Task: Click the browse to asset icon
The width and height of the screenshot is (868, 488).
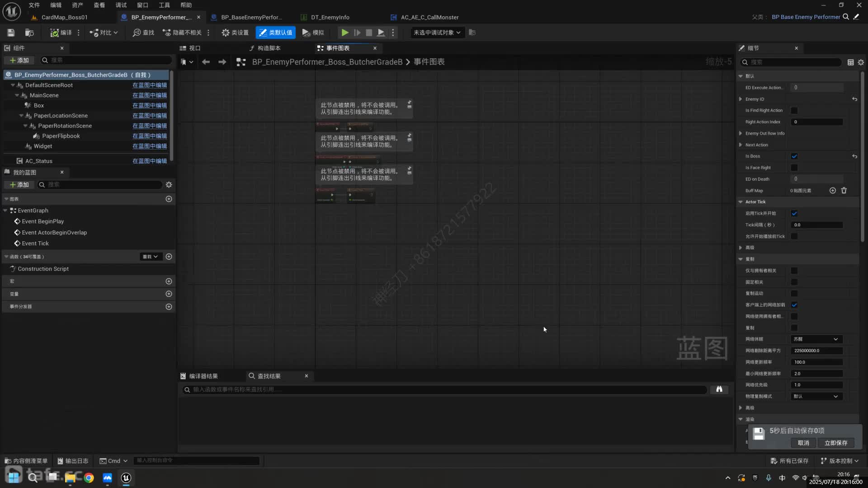Action: (x=29, y=33)
